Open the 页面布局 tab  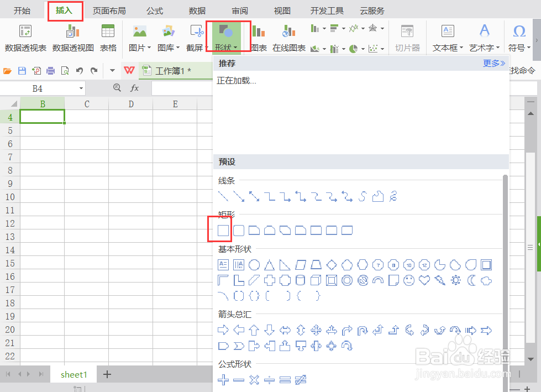tap(109, 11)
